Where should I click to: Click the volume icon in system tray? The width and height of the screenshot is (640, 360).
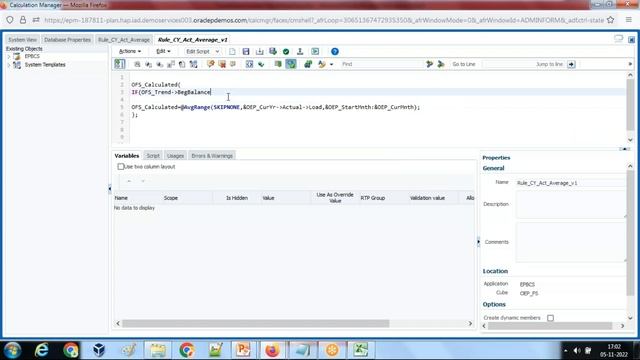click(576, 351)
